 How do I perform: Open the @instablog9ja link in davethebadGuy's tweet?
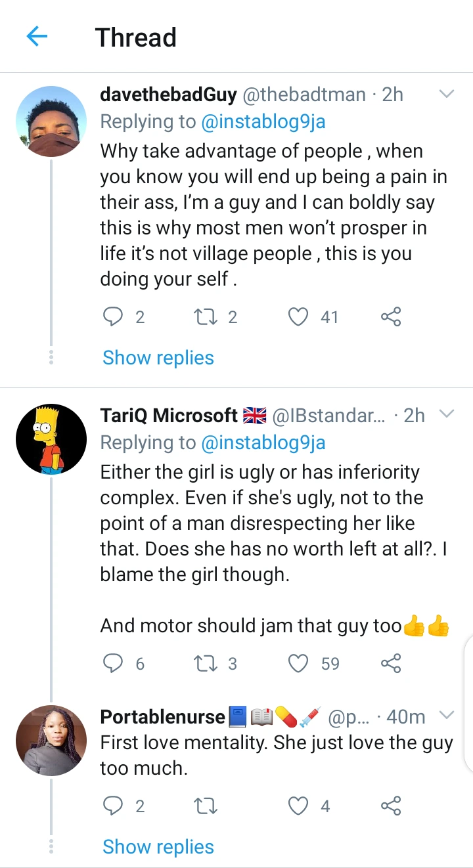tap(263, 122)
